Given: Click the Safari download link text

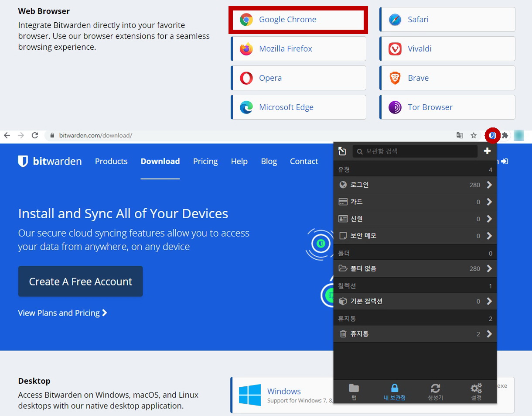Looking at the screenshot, I should (418, 20).
